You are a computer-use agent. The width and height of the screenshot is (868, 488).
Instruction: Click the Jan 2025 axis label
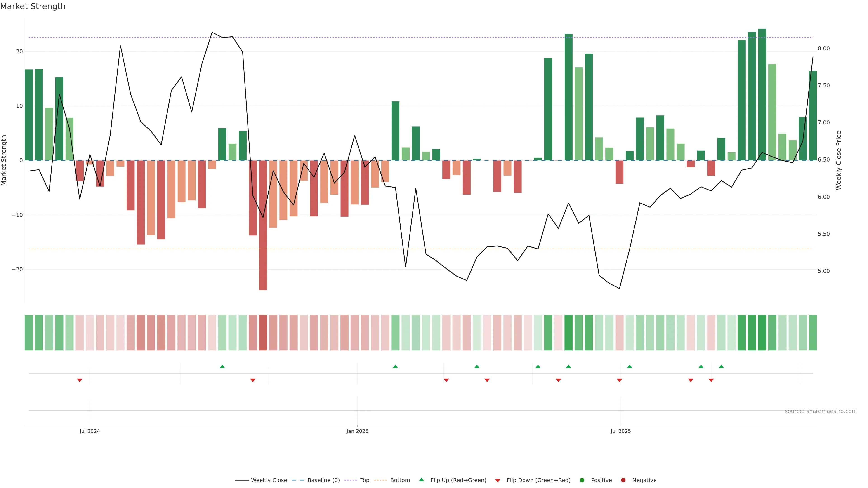tap(357, 431)
